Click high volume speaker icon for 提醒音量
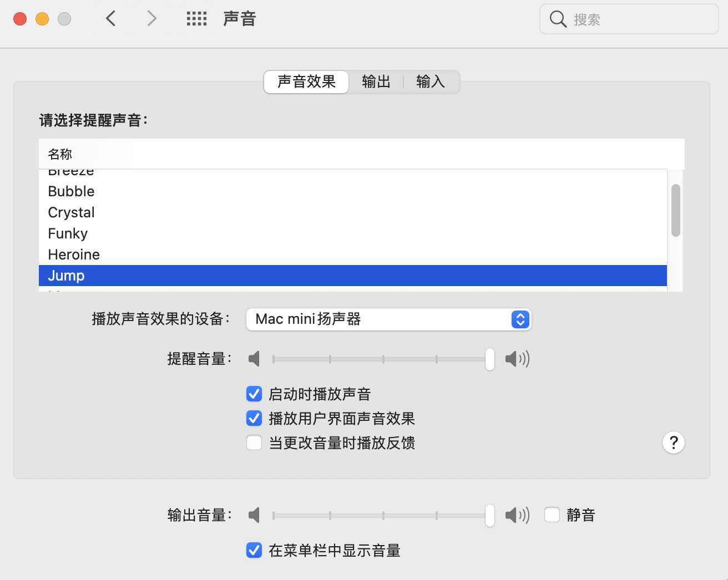The height and width of the screenshot is (580, 728). coord(517,359)
